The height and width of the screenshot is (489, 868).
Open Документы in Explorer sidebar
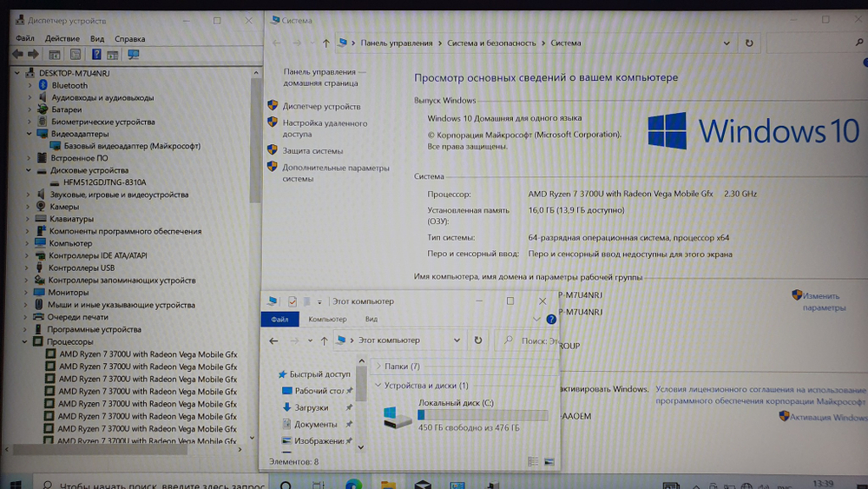click(316, 424)
